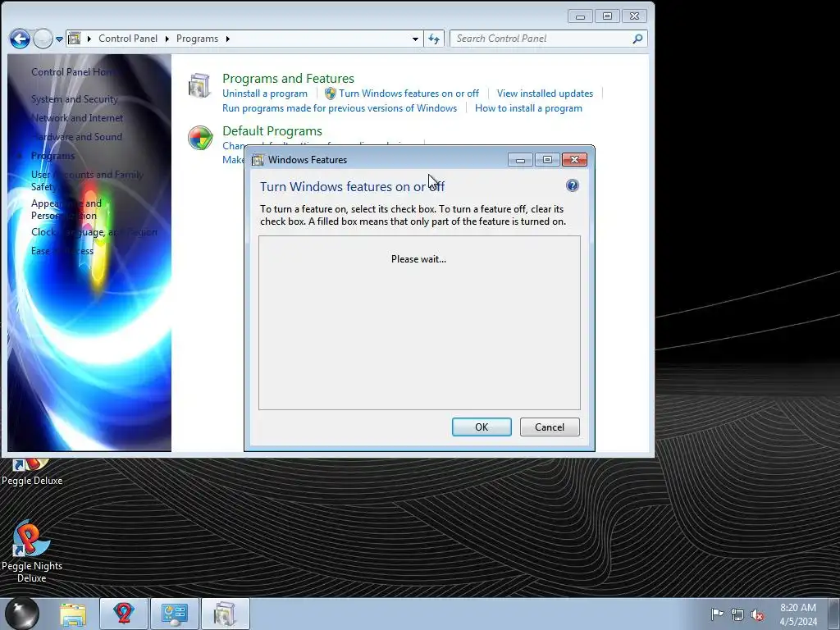Maximize the Windows Features dialog
The image size is (840, 630).
547,160
